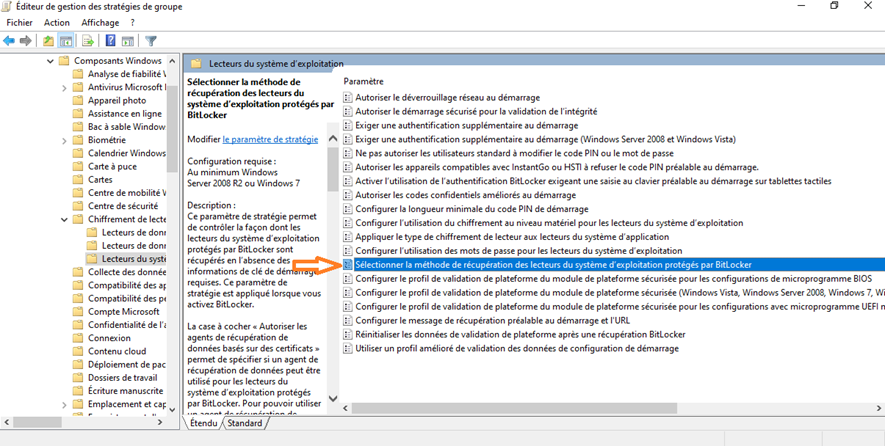This screenshot has height=446, width=885.
Task: Open the Action menu
Action: [x=57, y=23]
